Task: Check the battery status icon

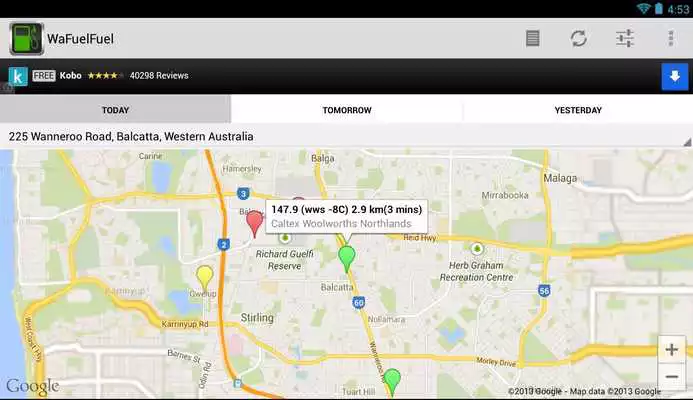Action: coord(659,8)
